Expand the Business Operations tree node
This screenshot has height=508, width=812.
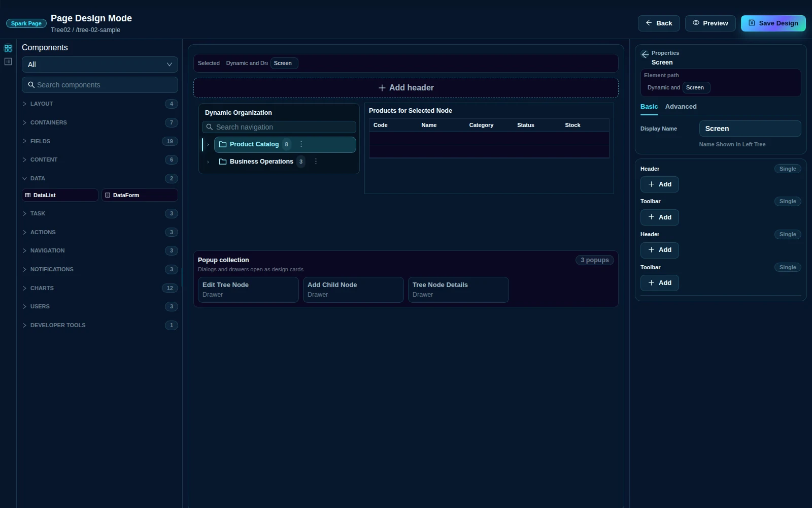tap(208, 162)
